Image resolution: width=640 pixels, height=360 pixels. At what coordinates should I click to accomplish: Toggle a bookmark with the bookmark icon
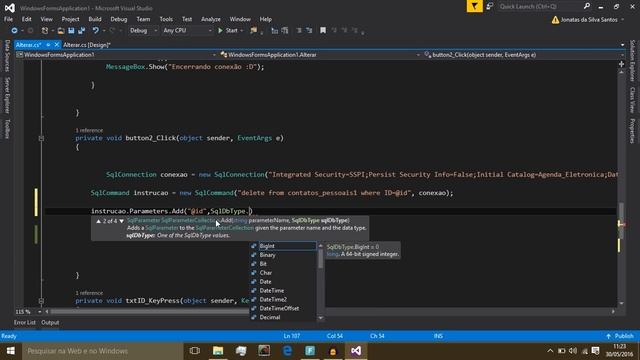point(323,31)
